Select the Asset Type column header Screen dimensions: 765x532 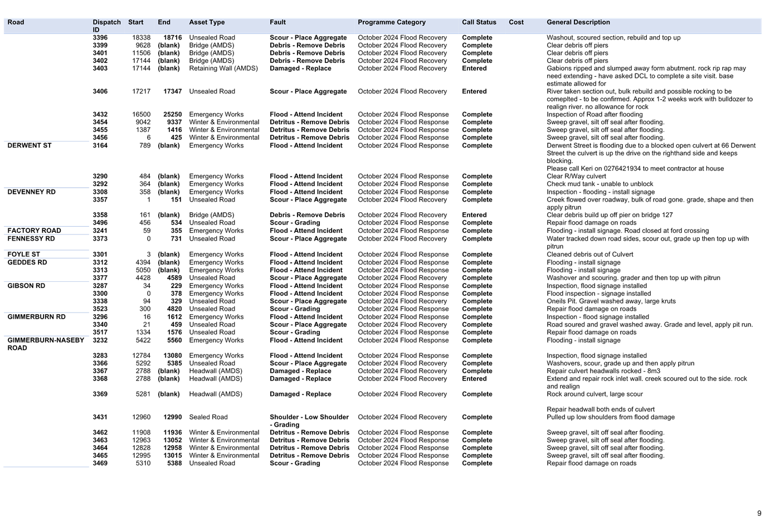click(x=207, y=22)
